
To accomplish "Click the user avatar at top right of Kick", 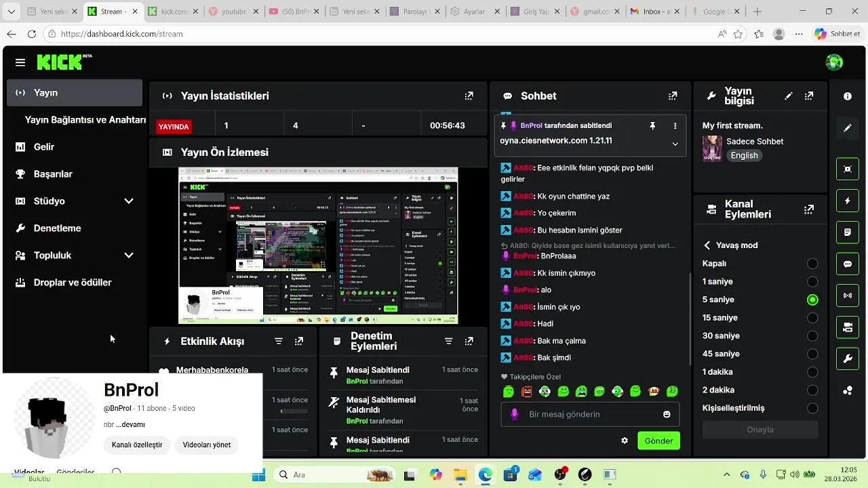I will 834,62.
